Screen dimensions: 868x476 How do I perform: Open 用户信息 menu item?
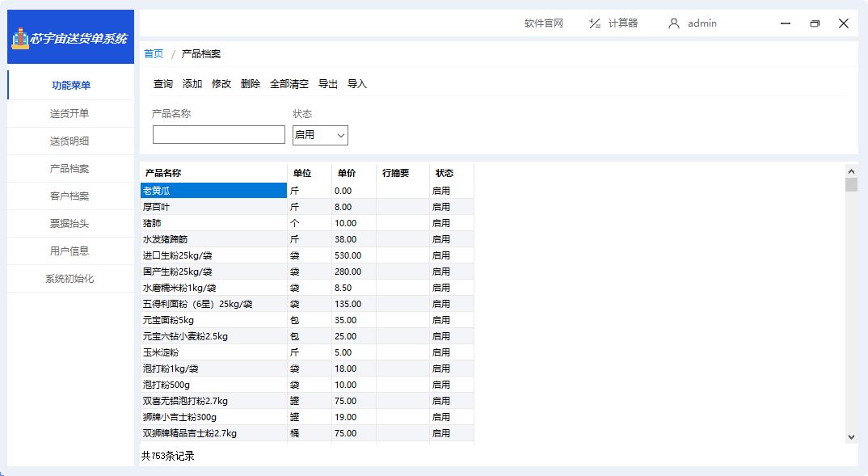click(70, 251)
